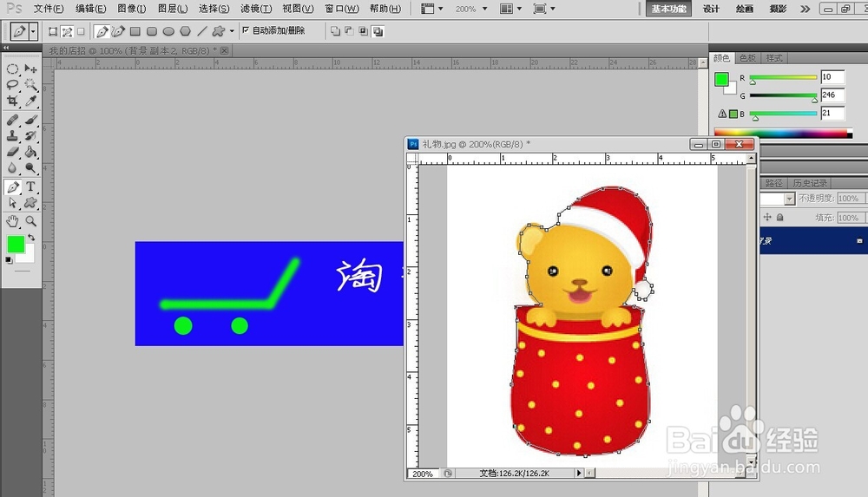This screenshot has height=497, width=868.
Task: Collapse the toolbox with double arrow
Action: point(6,49)
